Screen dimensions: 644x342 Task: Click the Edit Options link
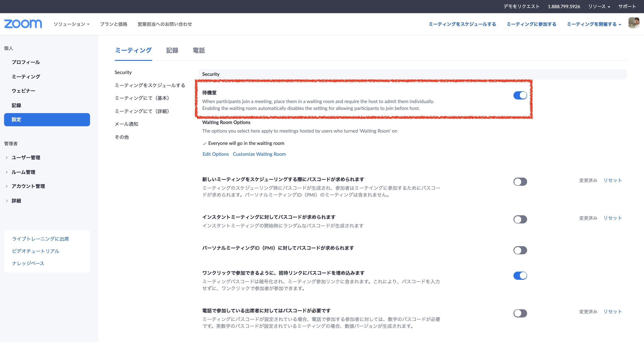216,154
